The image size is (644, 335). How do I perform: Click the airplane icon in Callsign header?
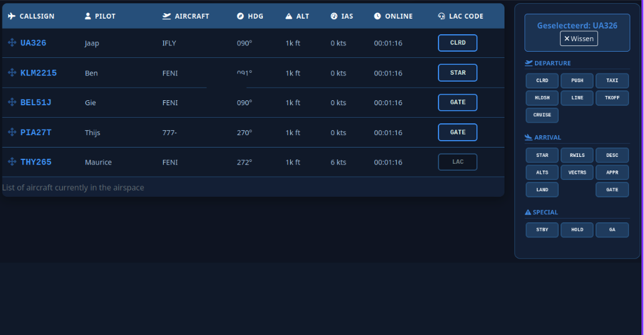(11, 16)
